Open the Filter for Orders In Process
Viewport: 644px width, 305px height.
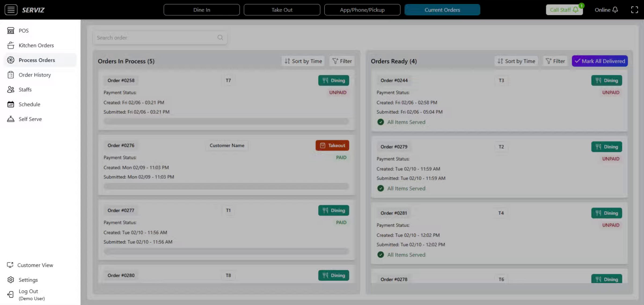pos(342,61)
